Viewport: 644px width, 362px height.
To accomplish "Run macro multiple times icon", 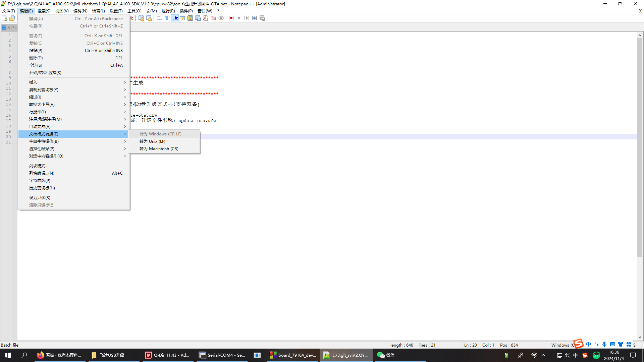I will (x=254, y=18).
